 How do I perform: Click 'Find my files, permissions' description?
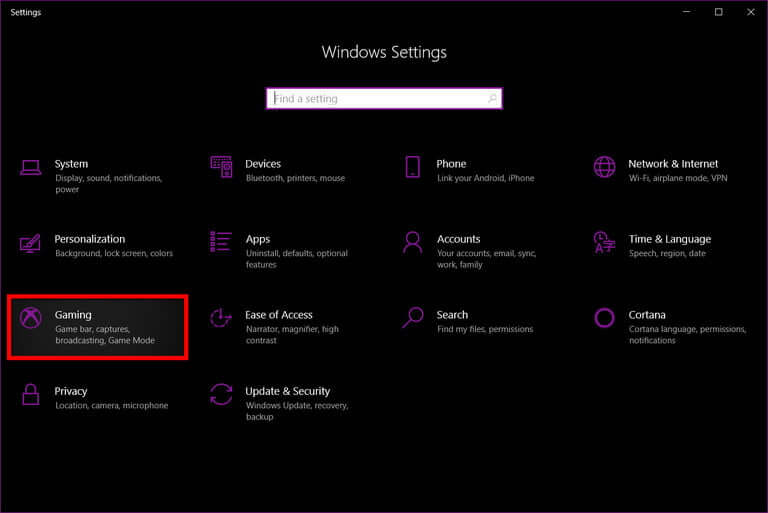485,329
